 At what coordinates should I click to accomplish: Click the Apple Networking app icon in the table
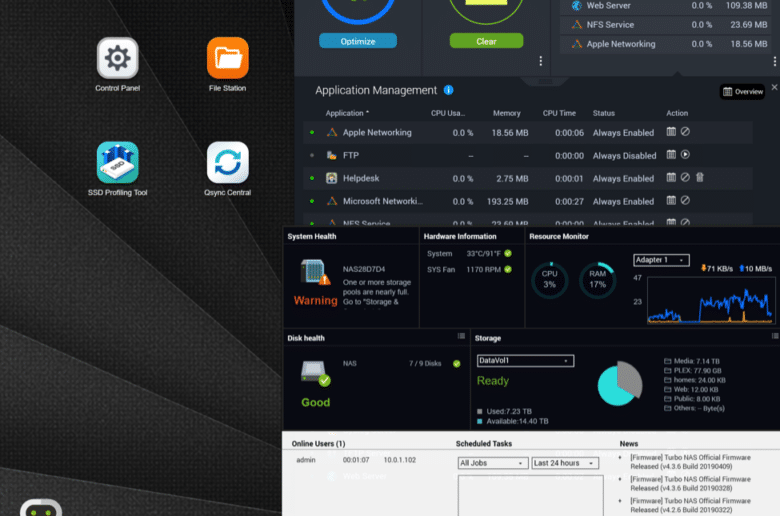point(331,132)
